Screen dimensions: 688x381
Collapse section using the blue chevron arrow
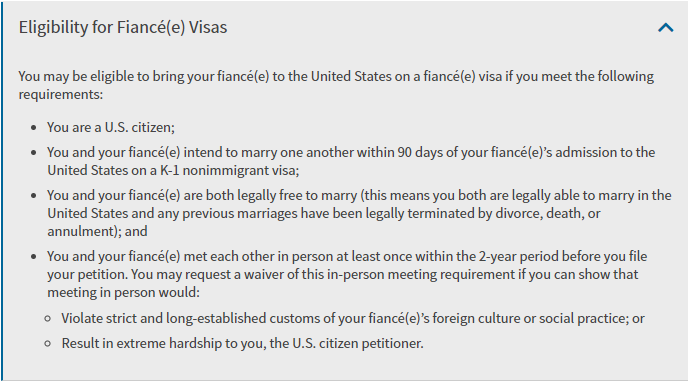pos(666,28)
